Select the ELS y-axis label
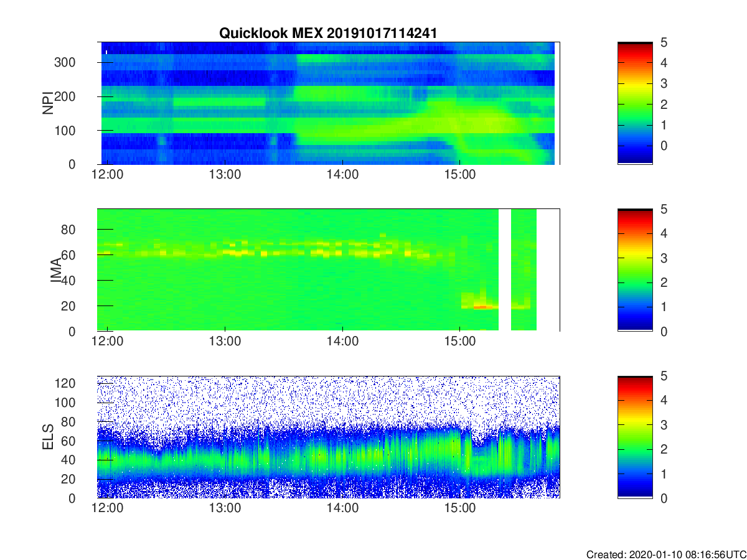This screenshot has height=560, width=747. tap(47, 437)
